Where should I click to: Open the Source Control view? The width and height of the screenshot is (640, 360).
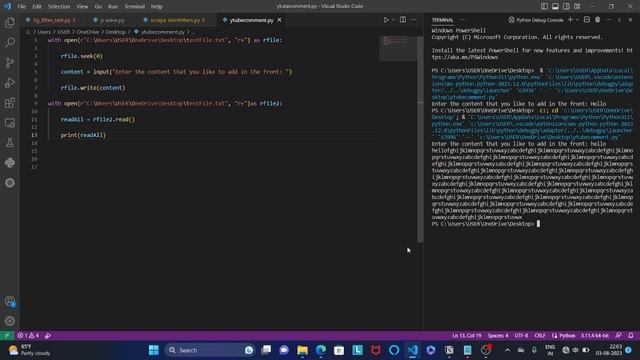tap(10, 62)
